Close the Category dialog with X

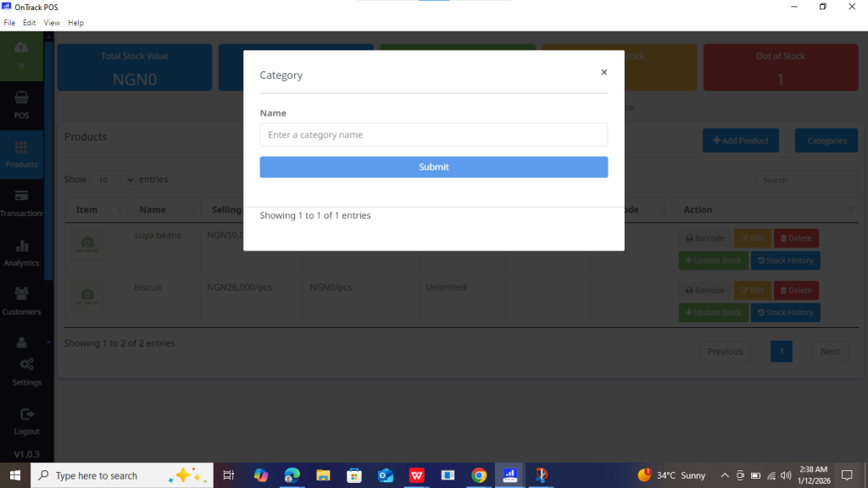604,73
